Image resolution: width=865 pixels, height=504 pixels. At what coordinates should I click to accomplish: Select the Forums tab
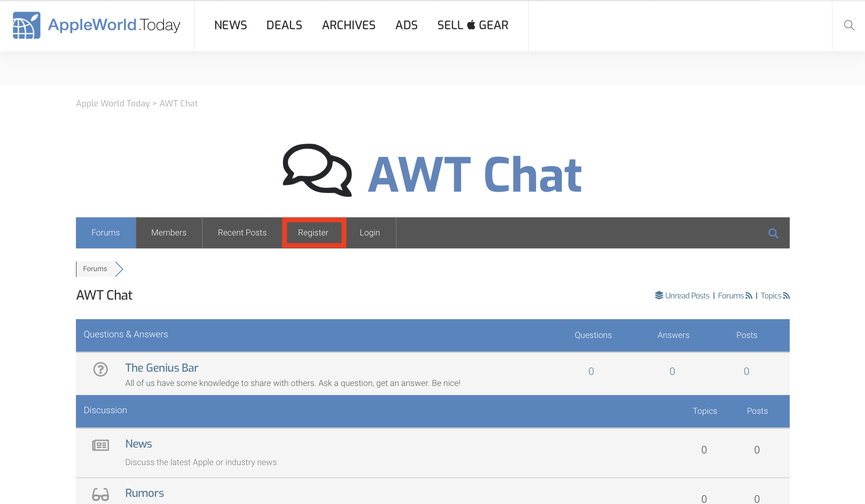[106, 233]
